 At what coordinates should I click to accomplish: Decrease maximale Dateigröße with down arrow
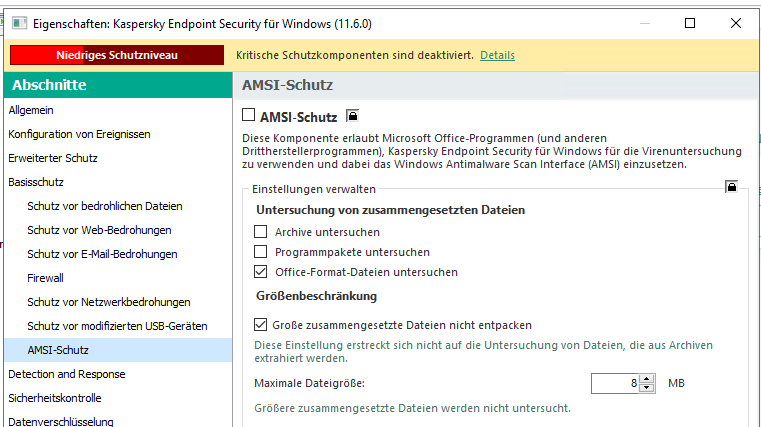[x=647, y=388]
